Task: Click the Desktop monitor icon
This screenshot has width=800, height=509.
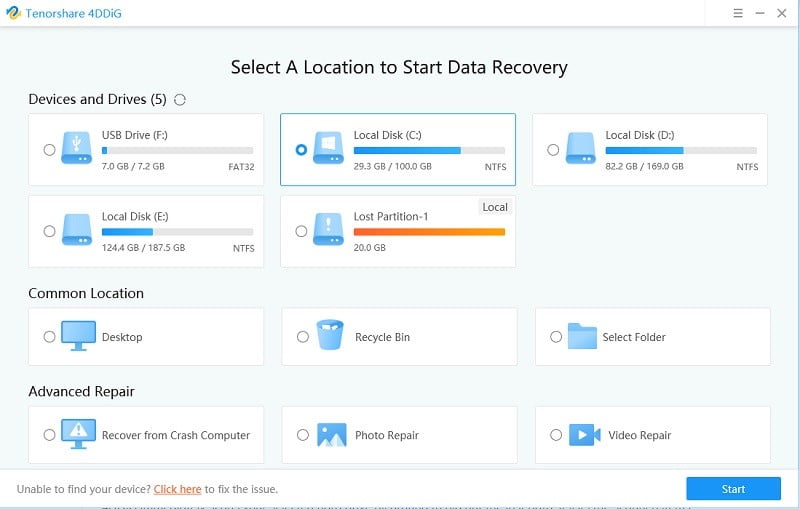Action: 78,336
